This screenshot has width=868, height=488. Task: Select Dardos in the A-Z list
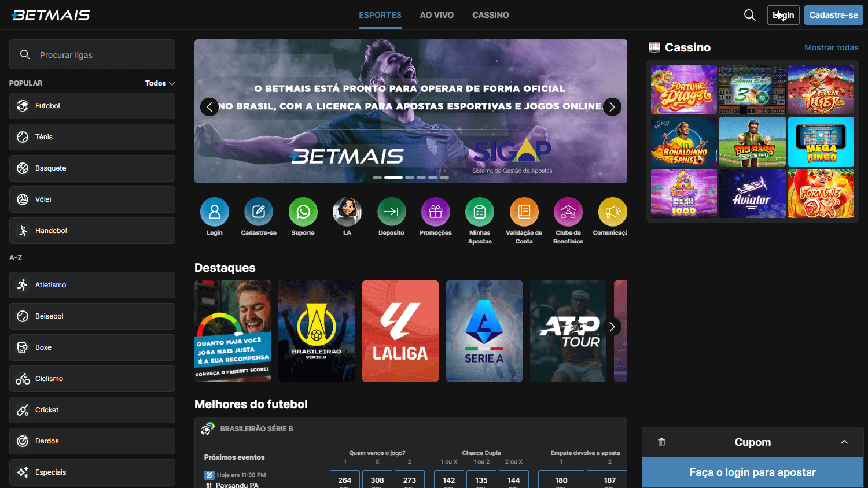(92, 441)
